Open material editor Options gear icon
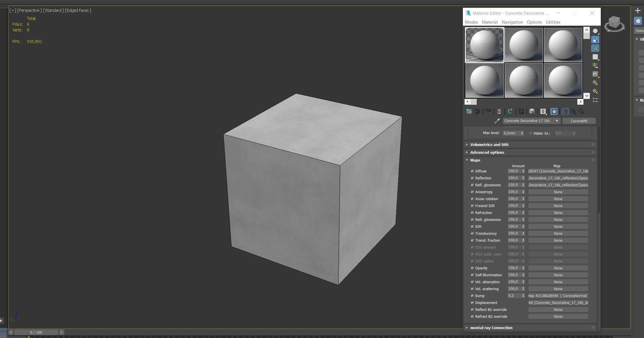644x338 pixels. [595, 83]
